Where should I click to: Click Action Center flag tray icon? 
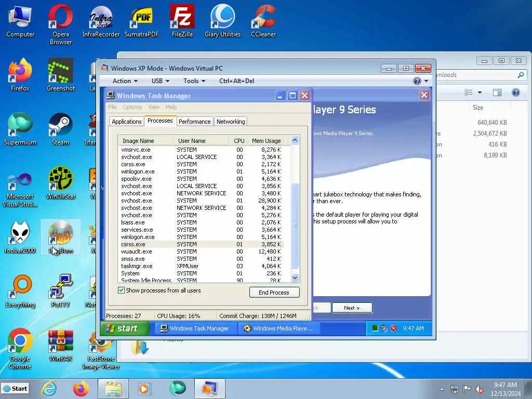pos(467,389)
